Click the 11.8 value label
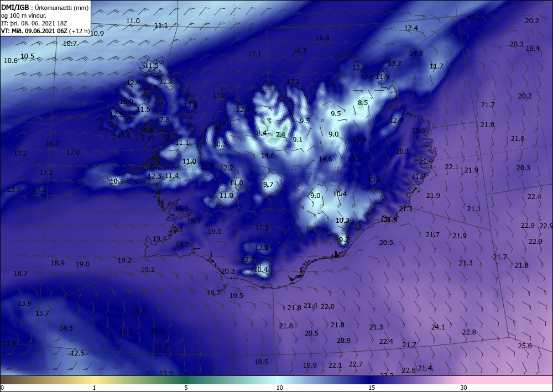Screen dimensions: 553x392 166,81
